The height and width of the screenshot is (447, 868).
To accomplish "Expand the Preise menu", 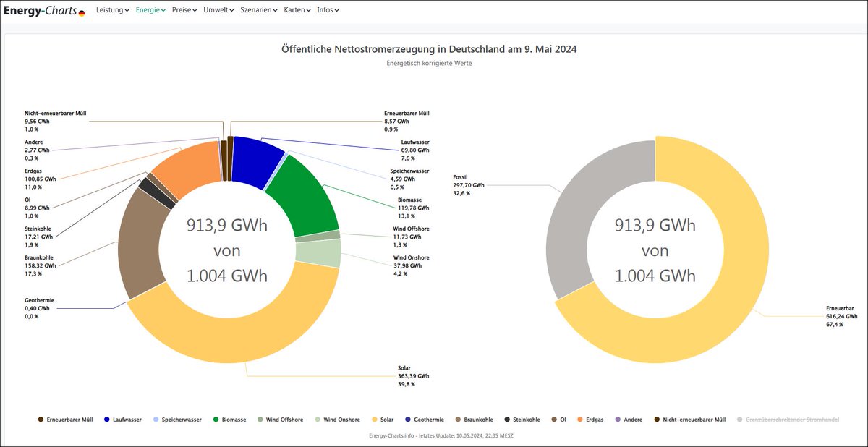I will point(184,10).
